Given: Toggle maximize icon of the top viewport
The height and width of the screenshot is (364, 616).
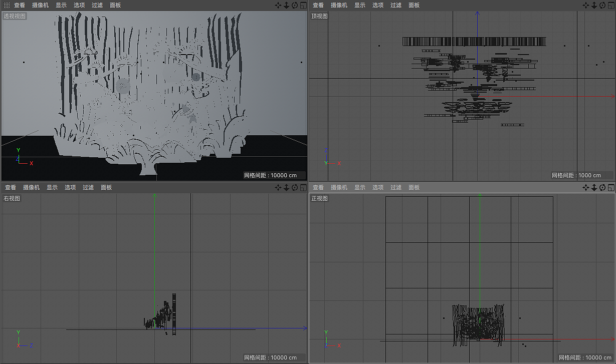Looking at the screenshot, I should (x=610, y=6).
